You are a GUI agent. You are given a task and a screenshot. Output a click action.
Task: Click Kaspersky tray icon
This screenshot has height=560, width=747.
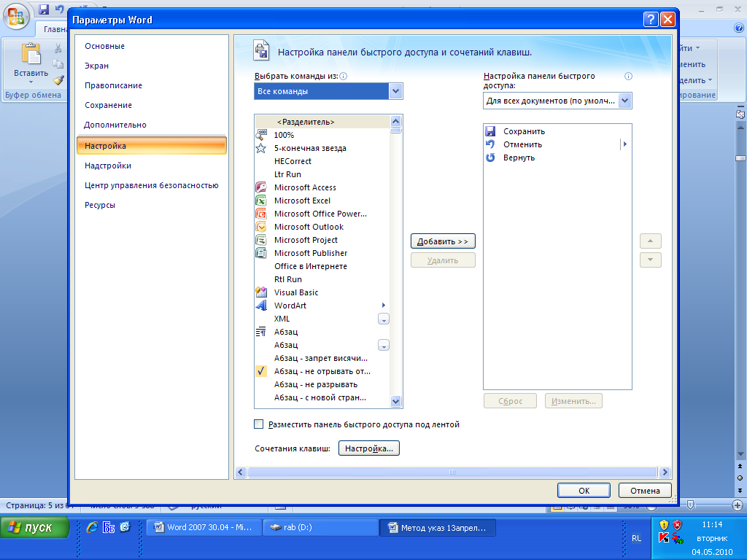click(664, 537)
